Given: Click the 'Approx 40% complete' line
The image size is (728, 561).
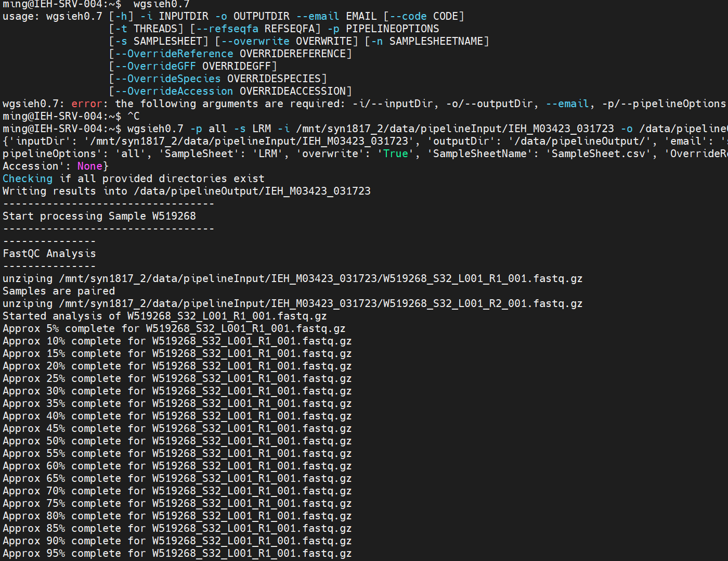Looking at the screenshot, I should tap(177, 416).
